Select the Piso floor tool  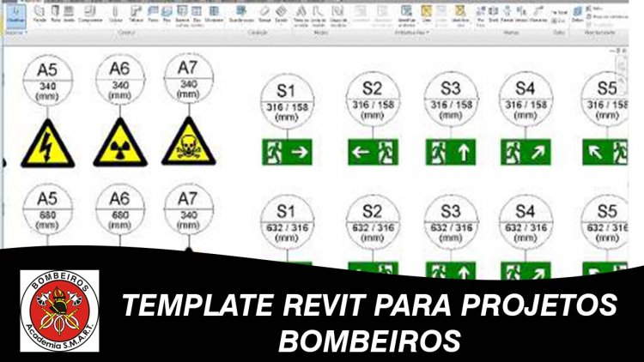click(167, 15)
